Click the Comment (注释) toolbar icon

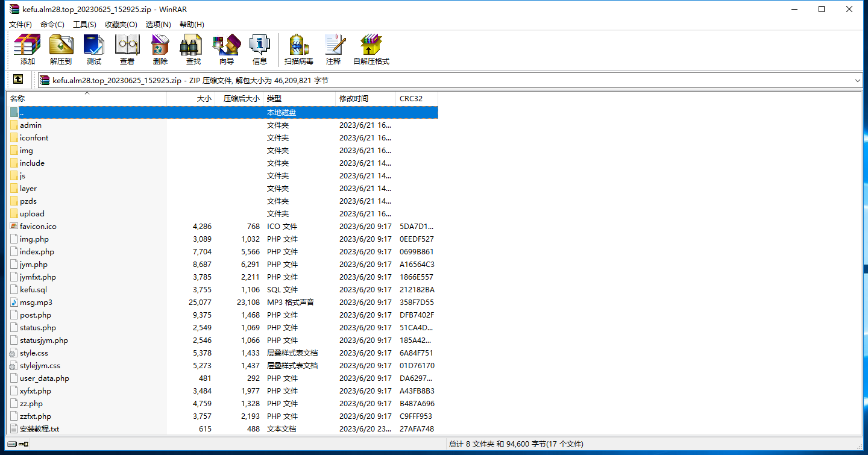[333, 49]
